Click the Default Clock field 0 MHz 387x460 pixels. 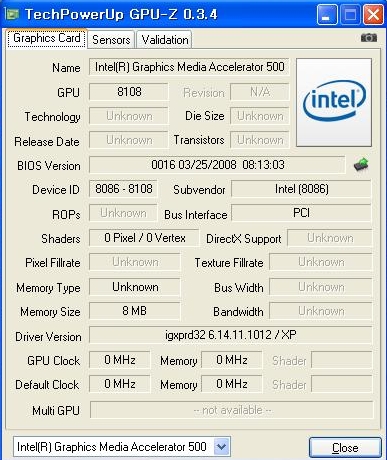tap(120, 384)
